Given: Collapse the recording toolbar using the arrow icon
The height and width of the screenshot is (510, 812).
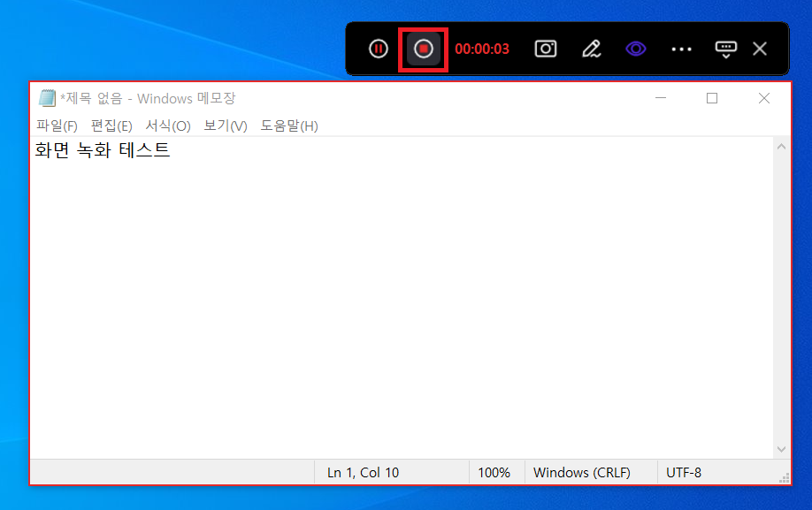Looking at the screenshot, I should [725, 49].
